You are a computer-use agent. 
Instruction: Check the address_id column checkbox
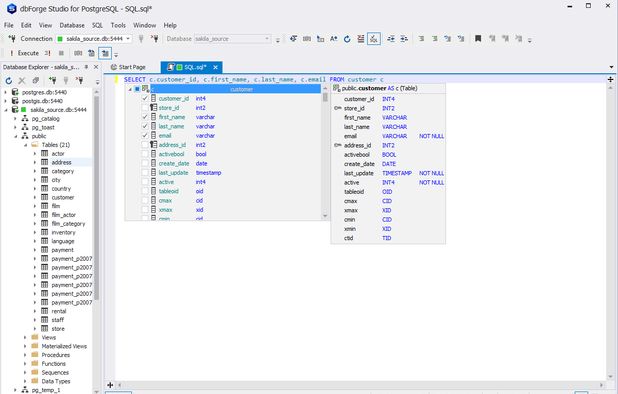145,145
